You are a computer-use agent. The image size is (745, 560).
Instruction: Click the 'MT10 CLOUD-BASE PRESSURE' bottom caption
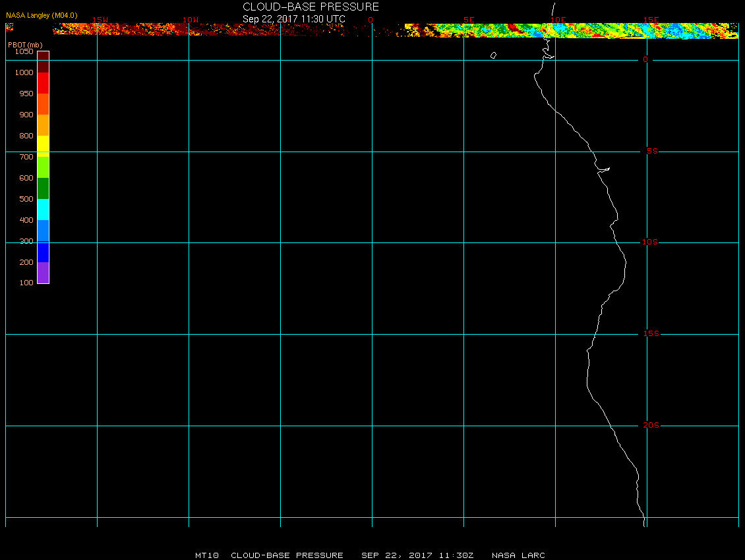tap(269, 555)
